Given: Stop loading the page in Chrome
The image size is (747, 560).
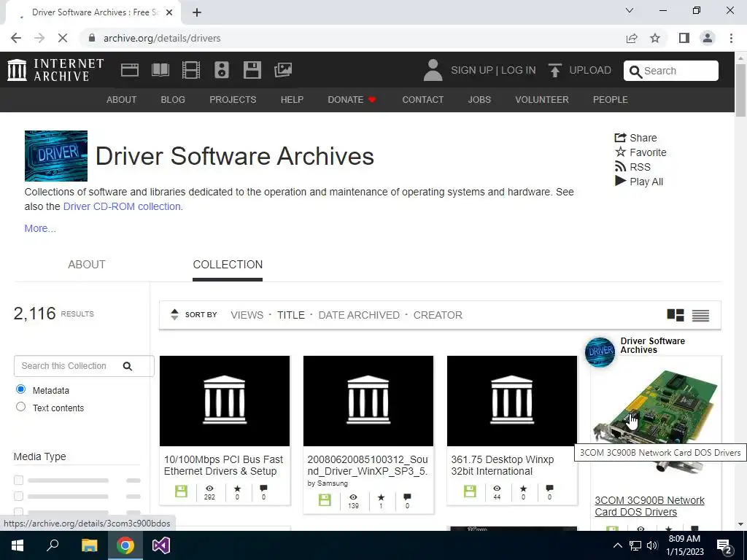Looking at the screenshot, I should [63, 38].
